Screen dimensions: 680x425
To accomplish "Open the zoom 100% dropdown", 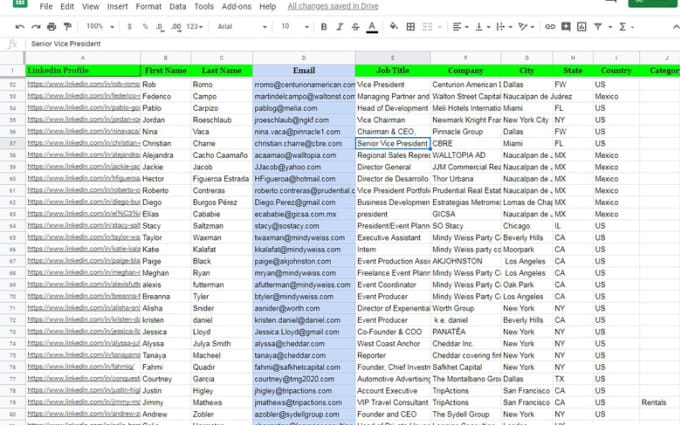I will click(100, 26).
